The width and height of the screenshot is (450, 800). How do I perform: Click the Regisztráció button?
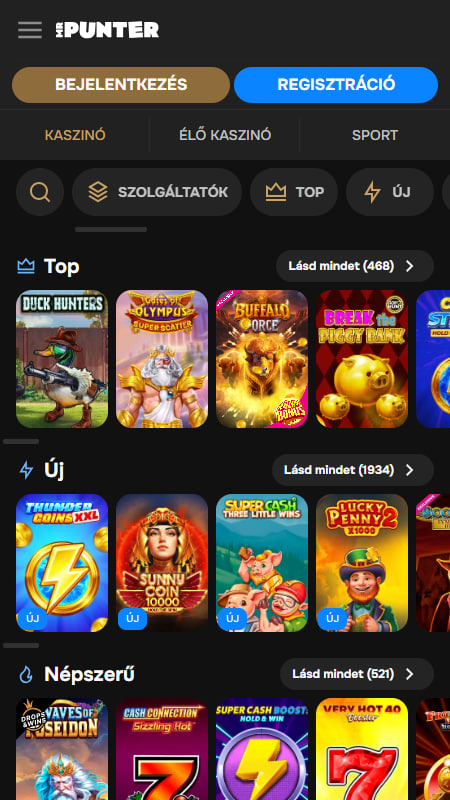tap(336, 85)
